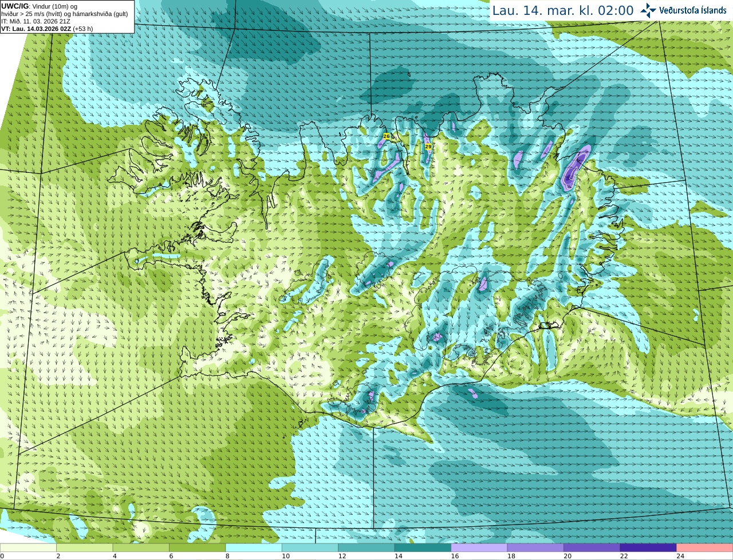Click the scale number 8 under the legend
Viewport: 733px width, 560px height.
tap(227, 556)
